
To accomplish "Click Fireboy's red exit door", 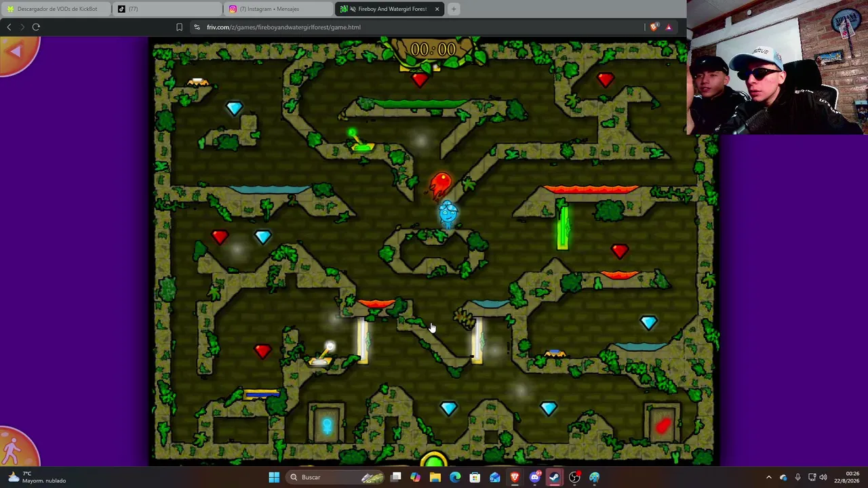I will click(663, 425).
